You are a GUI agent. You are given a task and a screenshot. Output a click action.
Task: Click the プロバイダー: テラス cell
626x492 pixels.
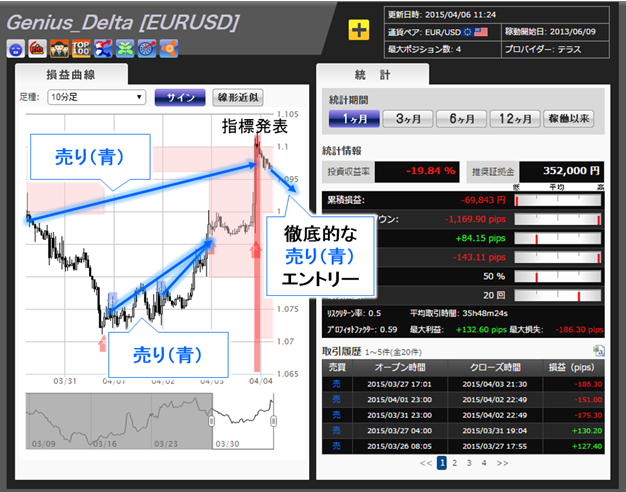pyautogui.click(x=555, y=50)
